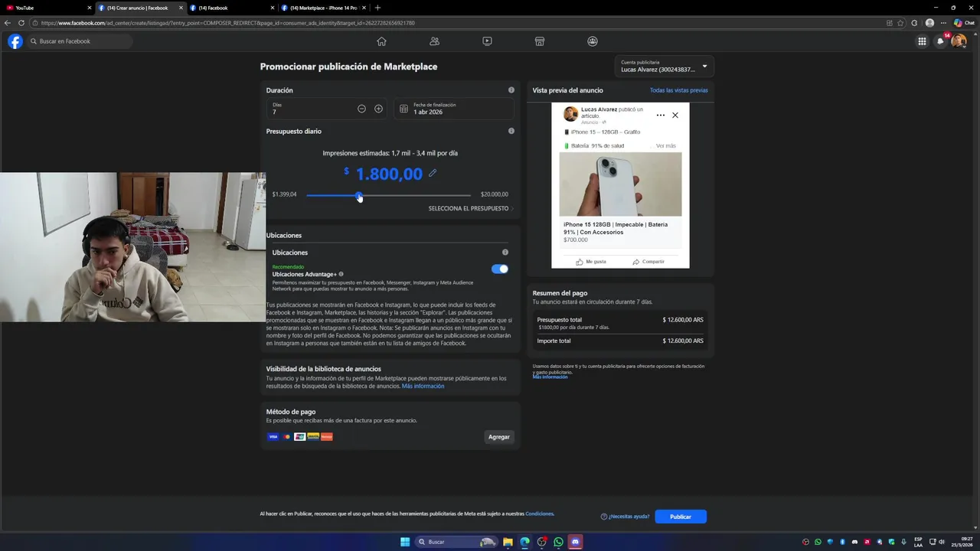Screen dimensions: 980x551
Task: Open the profile avatar account menu
Action: (959, 41)
